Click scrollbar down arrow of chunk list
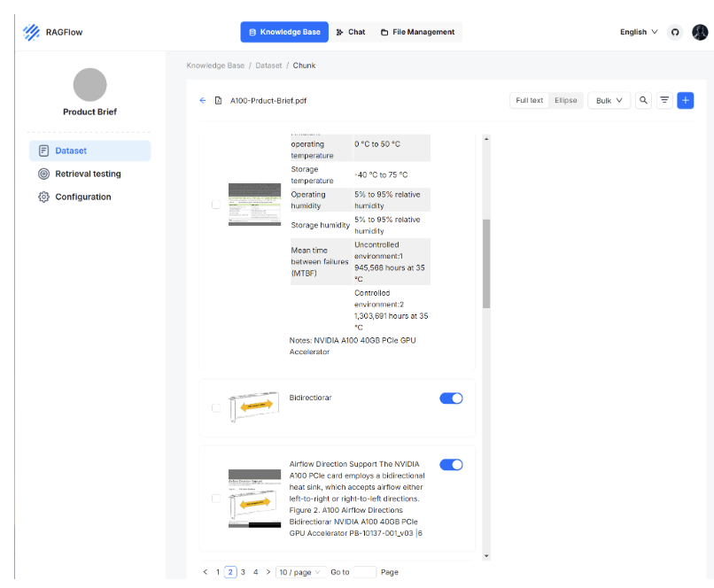This screenshot has width=714, height=588. tap(486, 556)
